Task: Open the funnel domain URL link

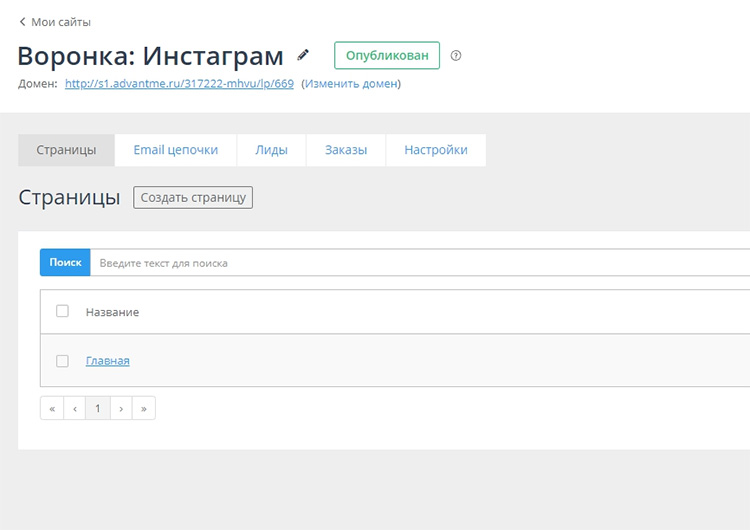Action: [x=179, y=84]
